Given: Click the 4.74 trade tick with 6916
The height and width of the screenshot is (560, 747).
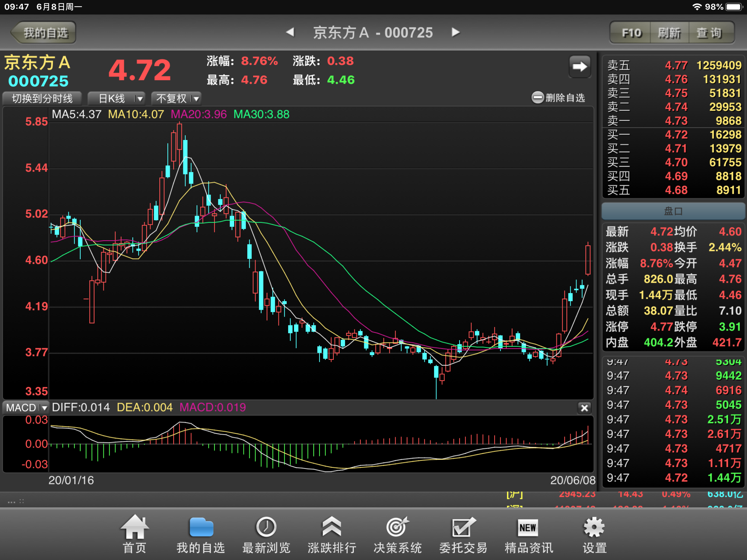Looking at the screenshot, I should tap(674, 390).
